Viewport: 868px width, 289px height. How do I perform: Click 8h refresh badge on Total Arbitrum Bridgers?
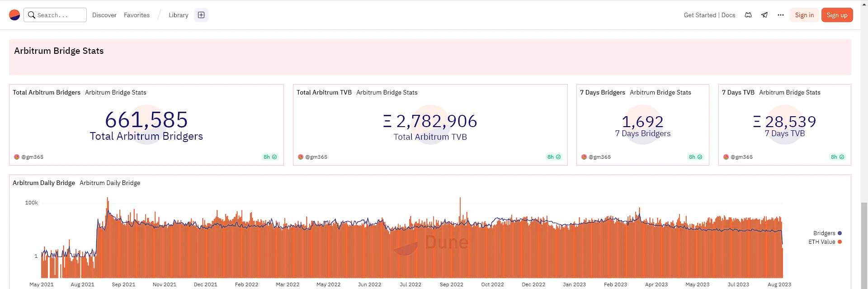tap(270, 157)
